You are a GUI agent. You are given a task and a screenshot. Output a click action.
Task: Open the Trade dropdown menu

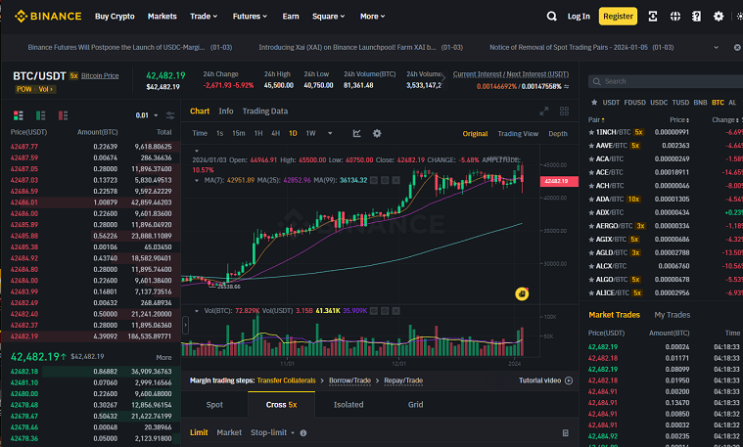coord(204,16)
